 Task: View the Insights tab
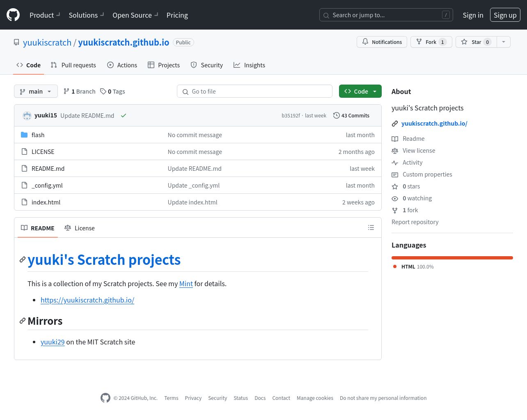click(x=250, y=65)
